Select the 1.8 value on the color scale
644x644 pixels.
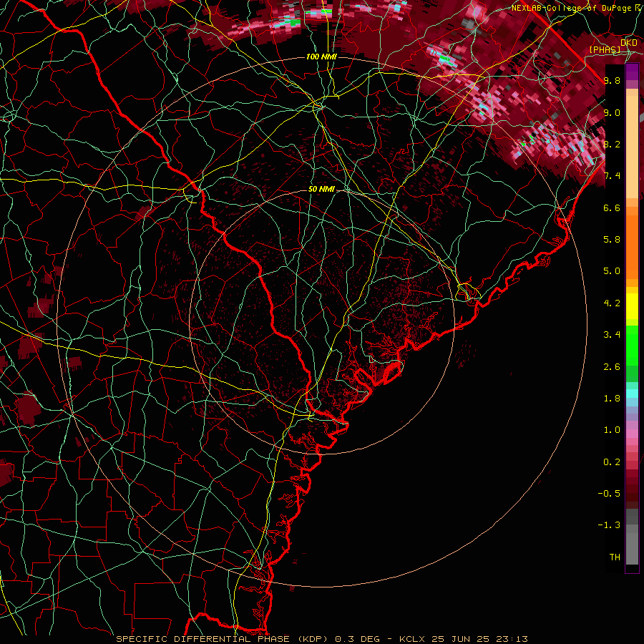[612, 399]
